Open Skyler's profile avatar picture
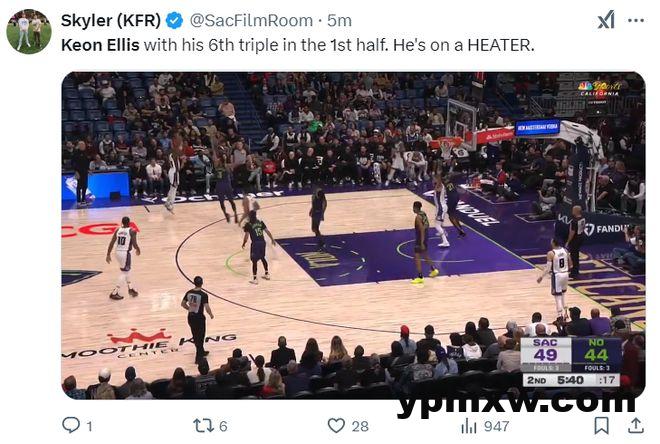Screen dimensions: 660x444 [29, 32]
